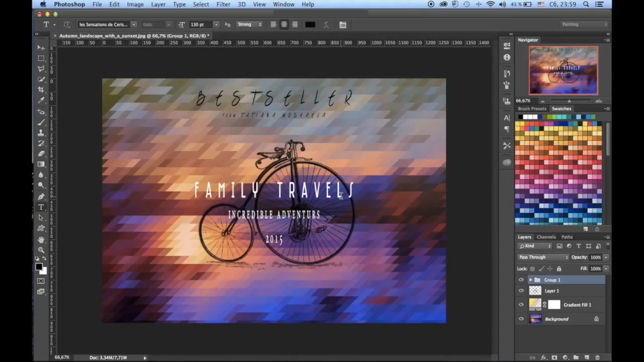This screenshot has height=362, width=644.
Task: Select the Crop tool
Action: [41, 89]
